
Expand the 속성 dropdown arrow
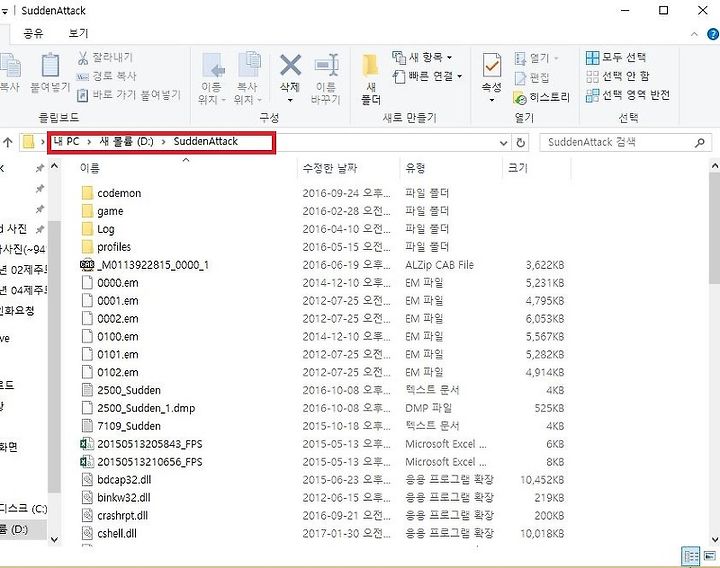pyautogui.click(x=491, y=100)
